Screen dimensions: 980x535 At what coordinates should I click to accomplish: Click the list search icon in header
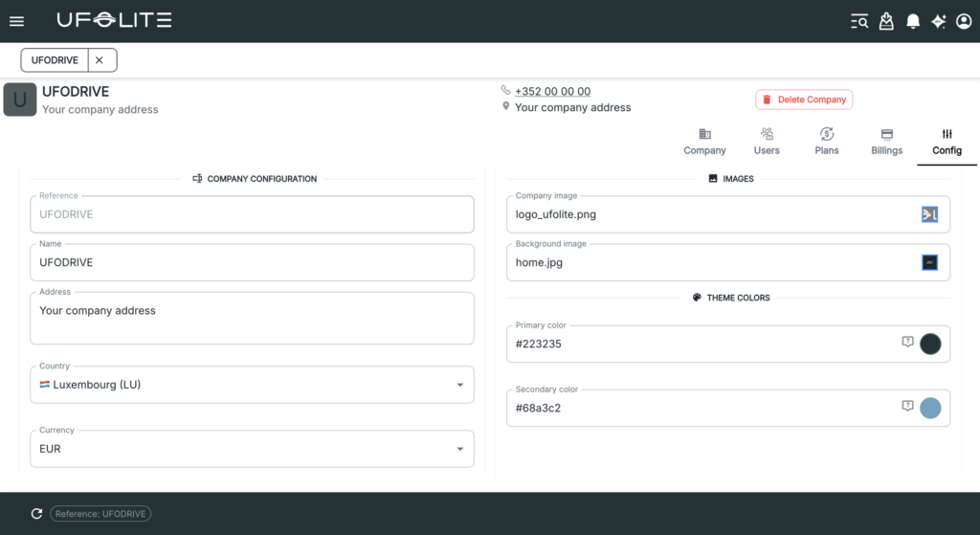pyautogui.click(x=859, y=21)
